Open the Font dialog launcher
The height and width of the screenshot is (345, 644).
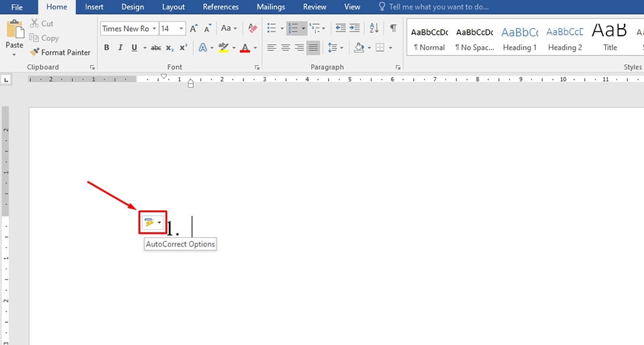257,67
